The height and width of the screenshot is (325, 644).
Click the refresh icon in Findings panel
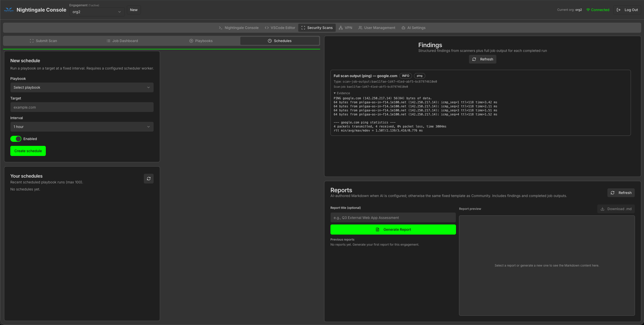click(x=474, y=59)
